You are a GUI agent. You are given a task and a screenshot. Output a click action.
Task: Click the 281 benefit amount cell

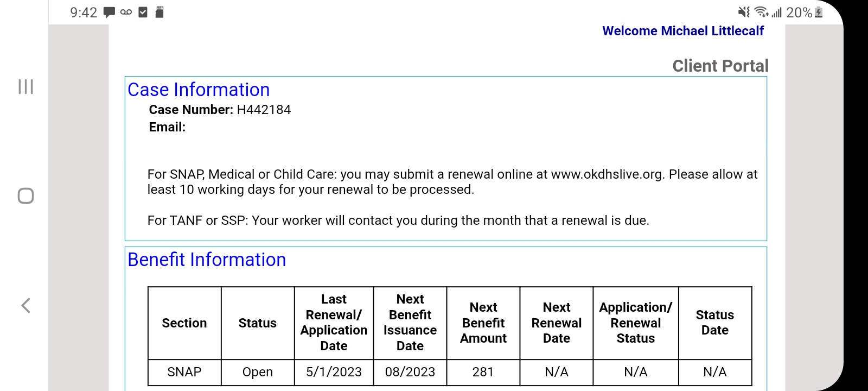483,372
